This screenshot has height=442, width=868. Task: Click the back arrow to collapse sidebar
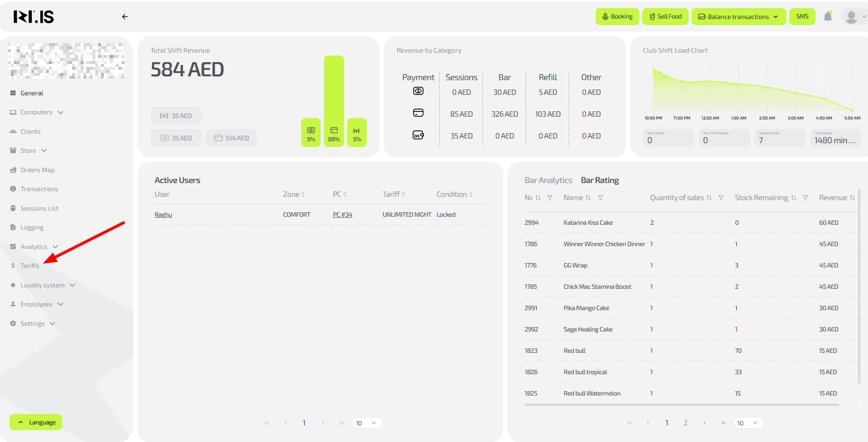125,17
